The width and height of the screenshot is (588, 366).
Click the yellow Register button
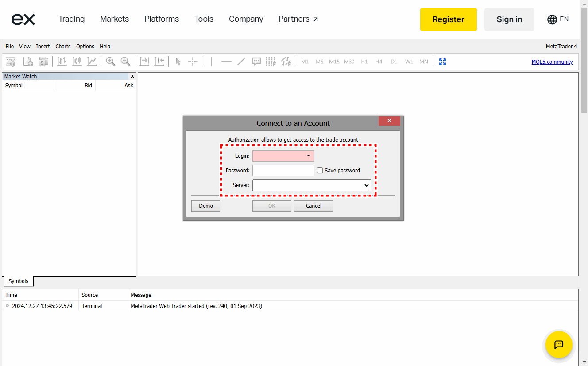click(449, 19)
